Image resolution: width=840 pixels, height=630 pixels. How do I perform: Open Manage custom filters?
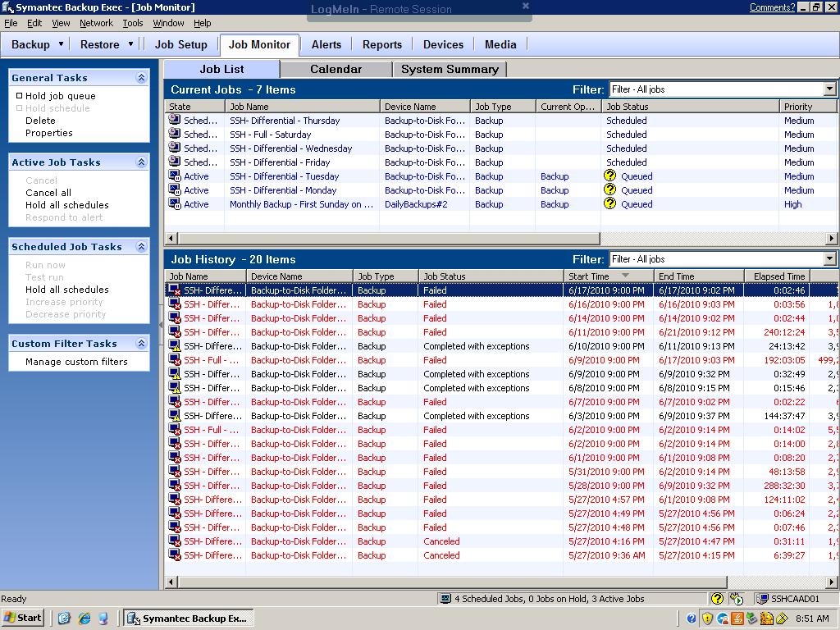pos(76,362)
